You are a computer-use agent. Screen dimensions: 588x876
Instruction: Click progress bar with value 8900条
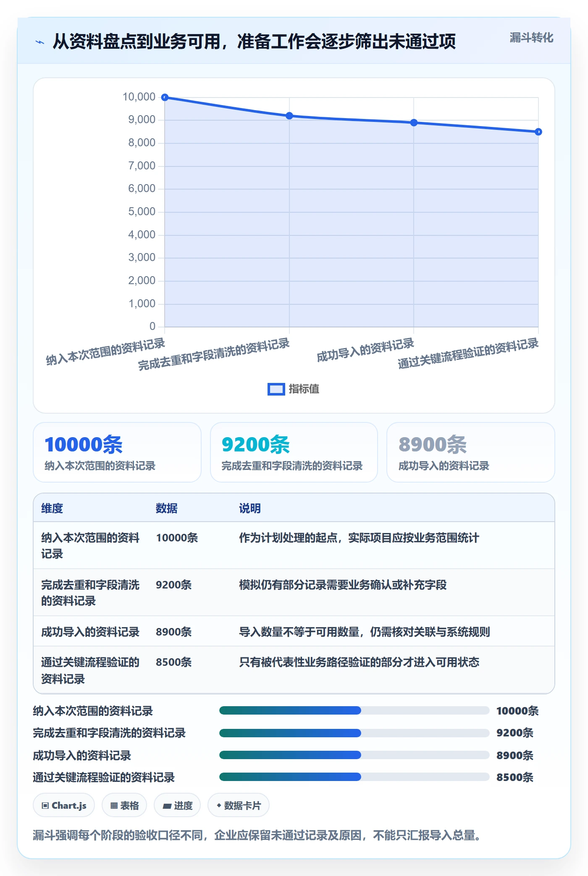[354, 755]
